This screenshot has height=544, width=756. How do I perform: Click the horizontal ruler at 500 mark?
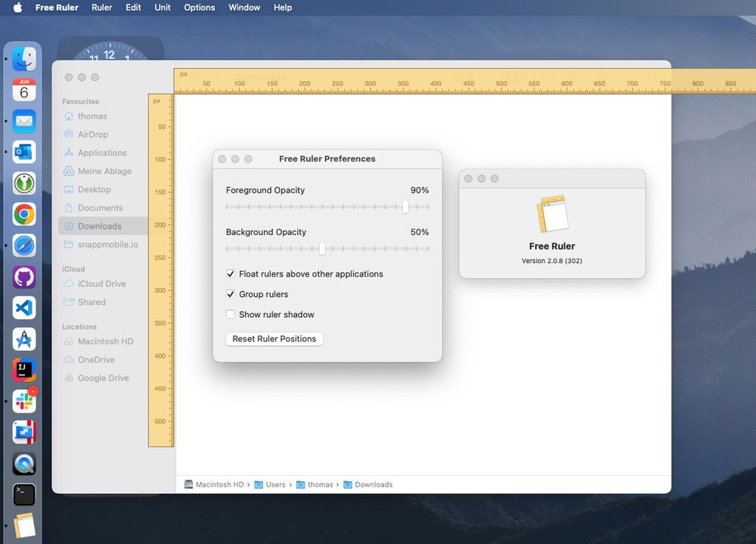point(501,84)
